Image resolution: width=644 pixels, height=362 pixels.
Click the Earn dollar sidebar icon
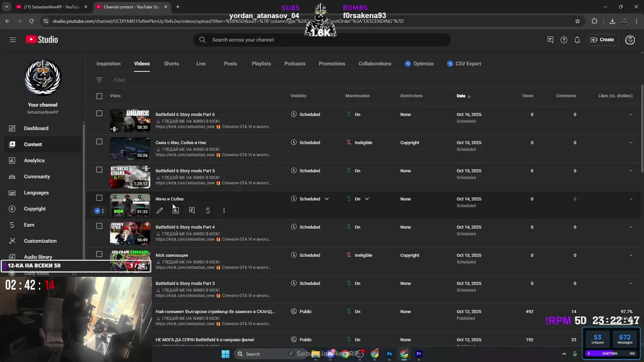click(12, 225)
